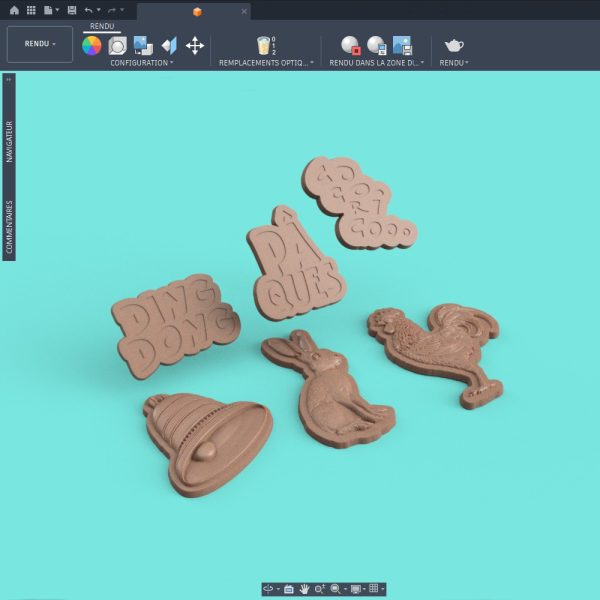The image size is (600, 600).
Task: Select the DING DONG chocolate model
Action: click(x=174, y=325)
